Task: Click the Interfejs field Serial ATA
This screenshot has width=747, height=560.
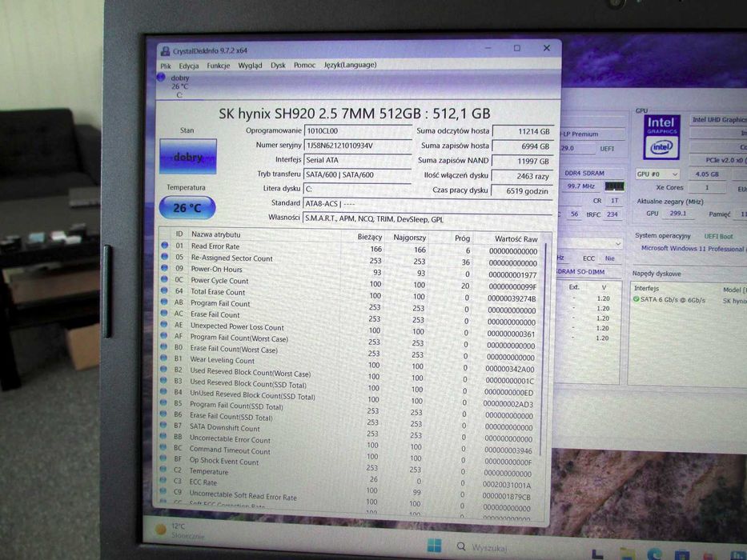Action: point(357,160)
